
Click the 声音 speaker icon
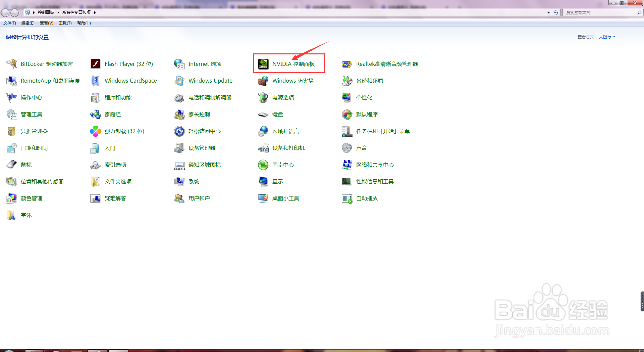click(x=347, y=148)
